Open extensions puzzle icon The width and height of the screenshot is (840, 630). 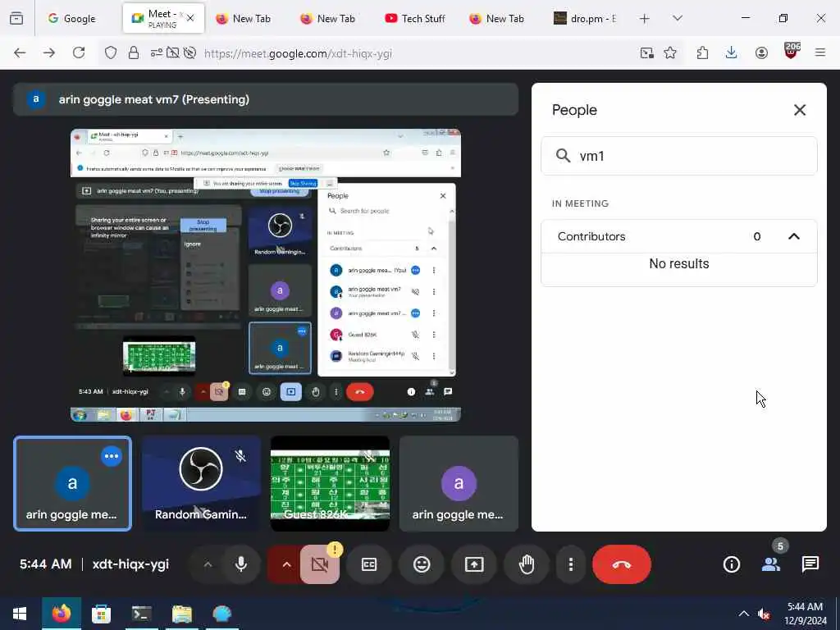[702, 52]
